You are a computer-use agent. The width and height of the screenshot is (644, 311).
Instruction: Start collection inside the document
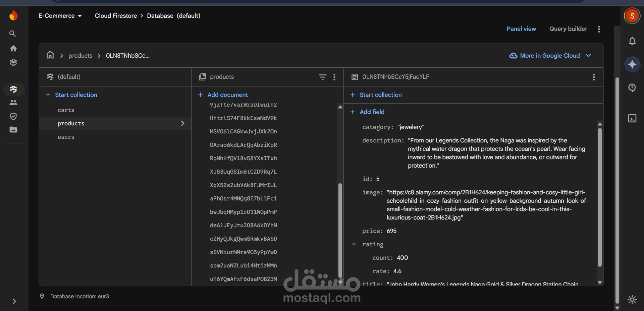(376, 95)
